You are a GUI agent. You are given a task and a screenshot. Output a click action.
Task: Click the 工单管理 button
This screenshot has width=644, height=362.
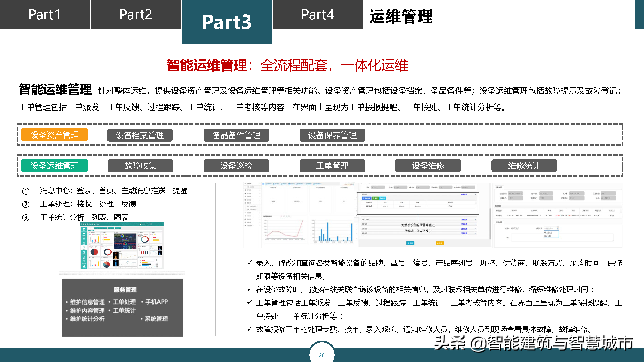[332, 166]
